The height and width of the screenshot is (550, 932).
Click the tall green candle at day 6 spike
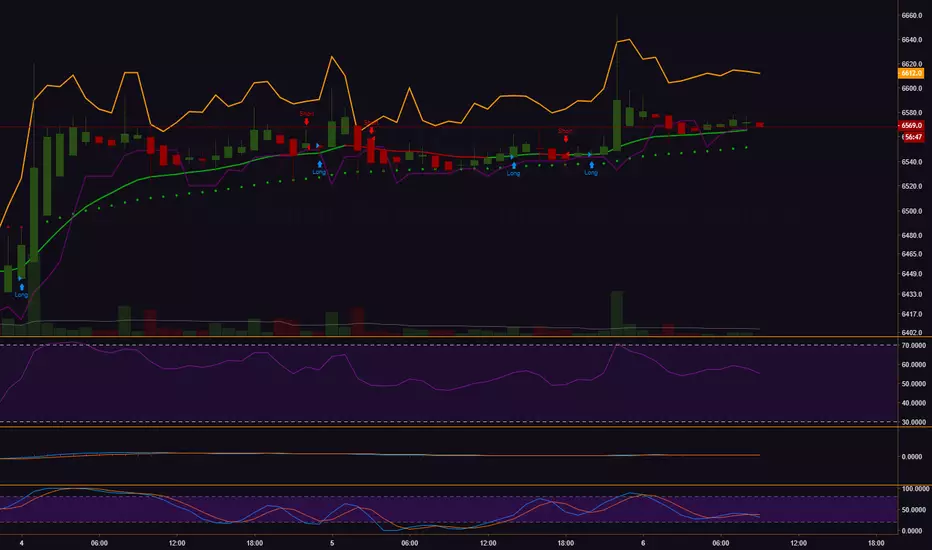coord(617,125)
